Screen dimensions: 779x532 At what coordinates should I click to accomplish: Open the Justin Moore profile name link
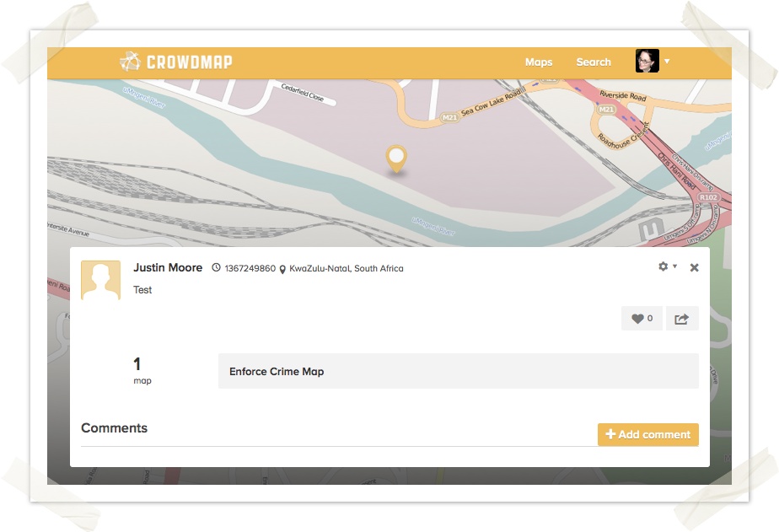pyautogui.click(x=168, y=268)
